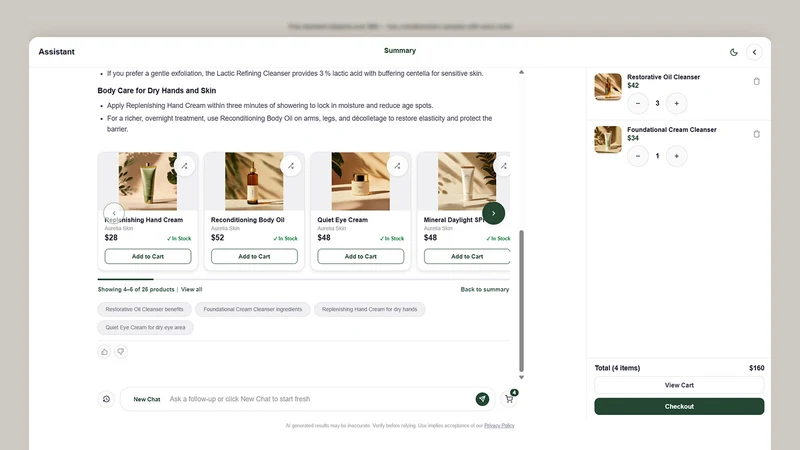Expand Quiet Eye Cream card details
Image resolution: width=800 pixels, height=450 pixels.
click(397, 166)
